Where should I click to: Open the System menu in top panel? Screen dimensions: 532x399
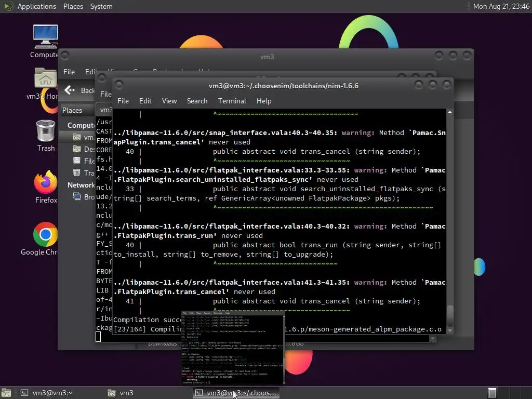[x=101, y=6]
